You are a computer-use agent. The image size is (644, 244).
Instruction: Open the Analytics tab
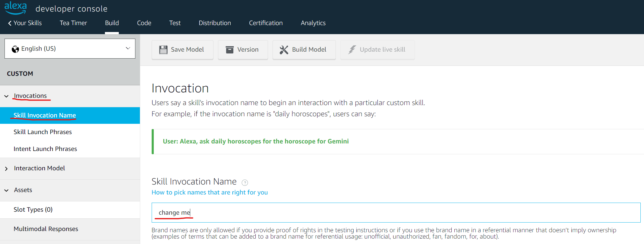coord(313,23)
